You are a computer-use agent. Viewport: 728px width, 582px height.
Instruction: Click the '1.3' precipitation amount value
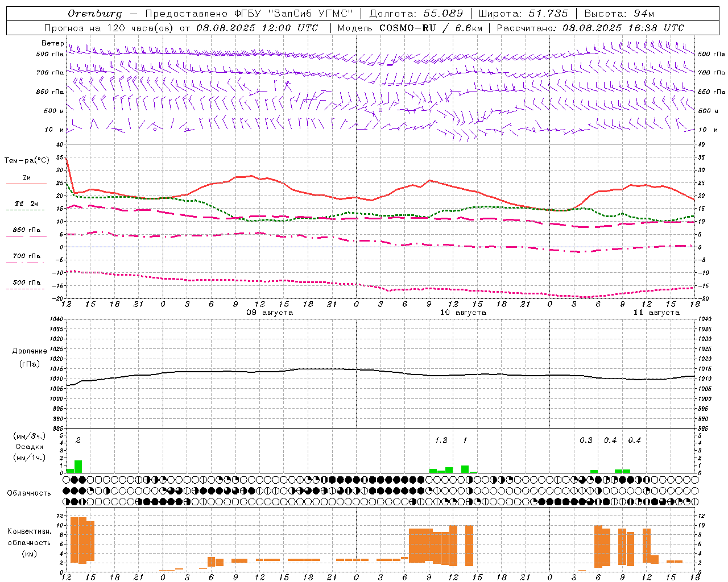(441, 440)
